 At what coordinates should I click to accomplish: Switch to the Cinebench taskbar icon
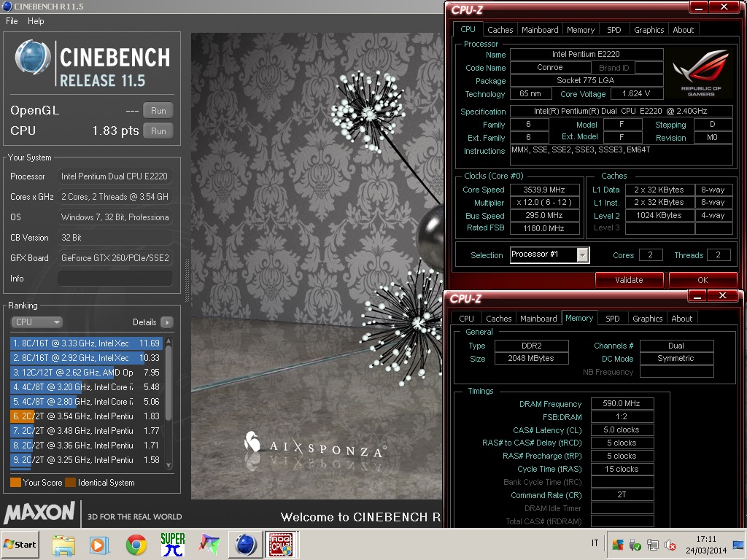click(x=246, y=545)
